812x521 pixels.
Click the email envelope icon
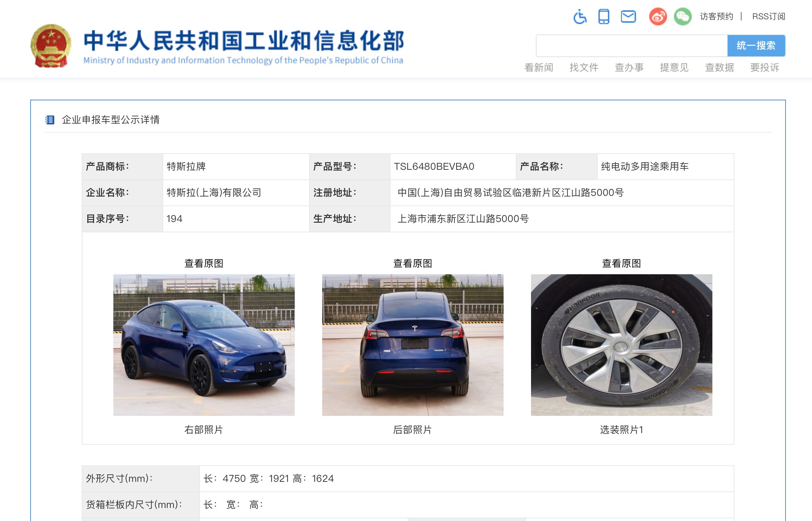628,16
